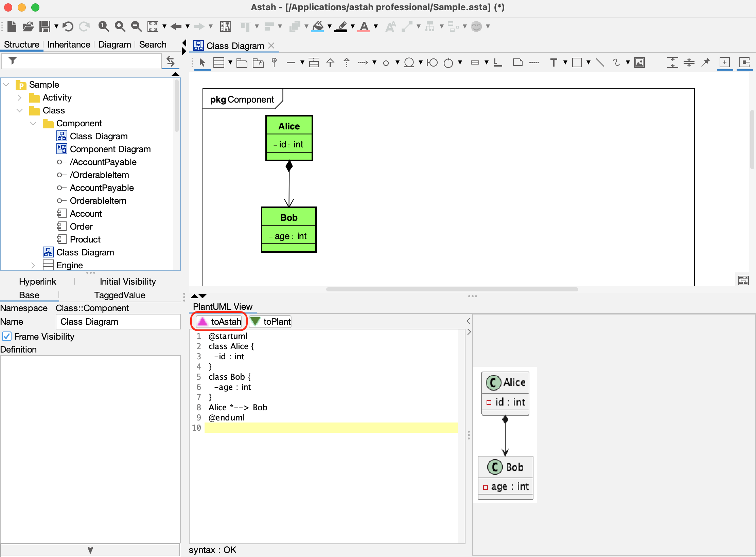The image size is (756, 557).
Task: Select the Text tool
Action: click(554, 62)
